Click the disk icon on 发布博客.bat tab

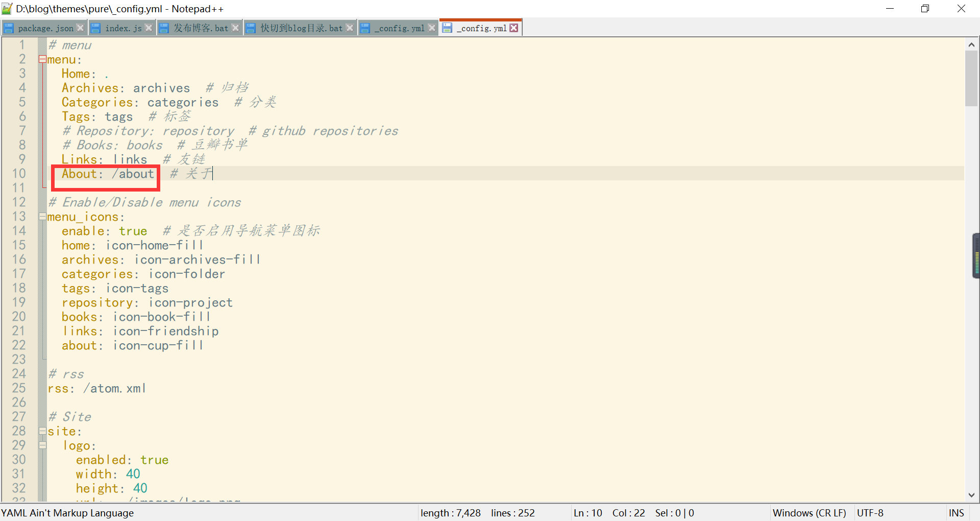[164, 28]
